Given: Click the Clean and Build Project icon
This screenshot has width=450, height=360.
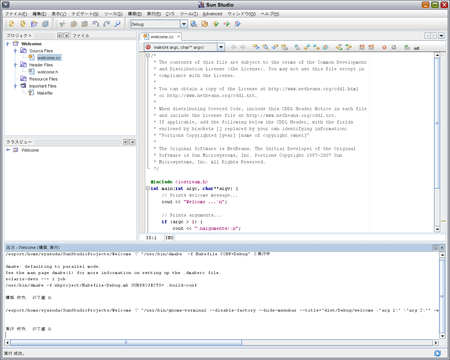Looking at the screenshot, I should click(205, 24).
